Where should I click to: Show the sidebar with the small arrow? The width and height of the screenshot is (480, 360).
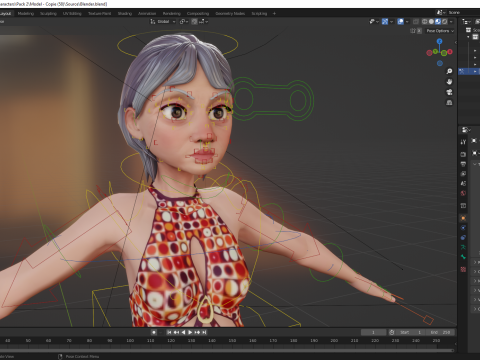click(455, 42)
